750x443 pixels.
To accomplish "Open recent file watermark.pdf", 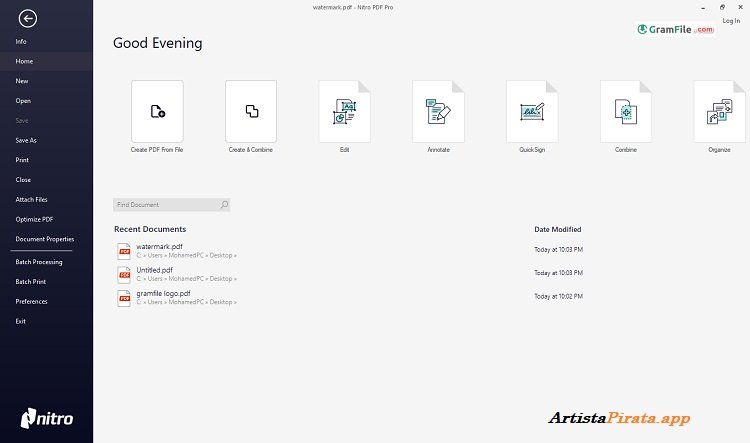I will 159,246.
